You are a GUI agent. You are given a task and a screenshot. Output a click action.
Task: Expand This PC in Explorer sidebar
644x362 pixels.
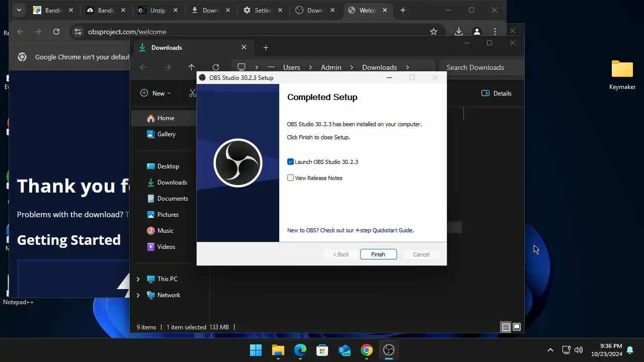138,279
